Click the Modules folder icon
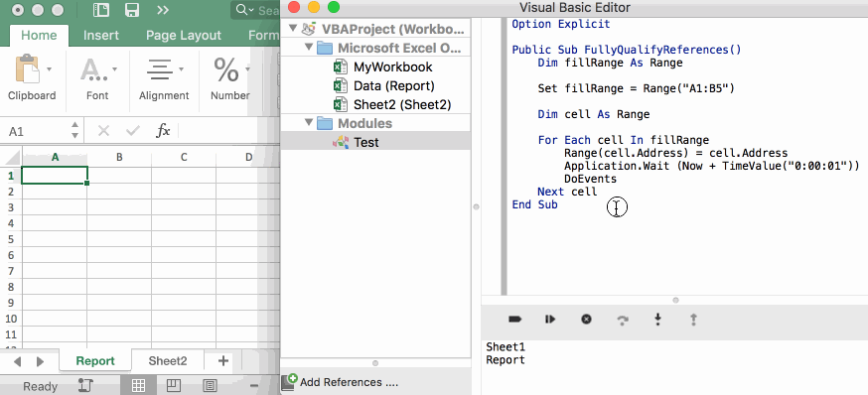This screenshot has height=395, width=868. pyautogui.click(x=325, y=123)
